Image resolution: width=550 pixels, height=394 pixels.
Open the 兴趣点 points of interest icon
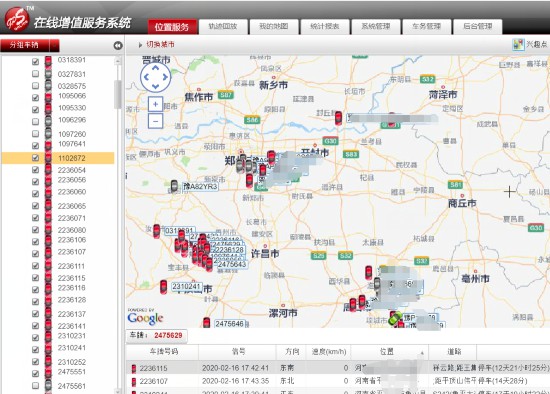(518, 45)
